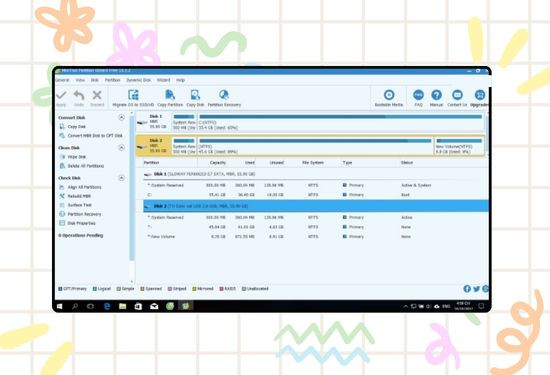Click the Contact Us icon
The image size is (550, 375).
457,98
